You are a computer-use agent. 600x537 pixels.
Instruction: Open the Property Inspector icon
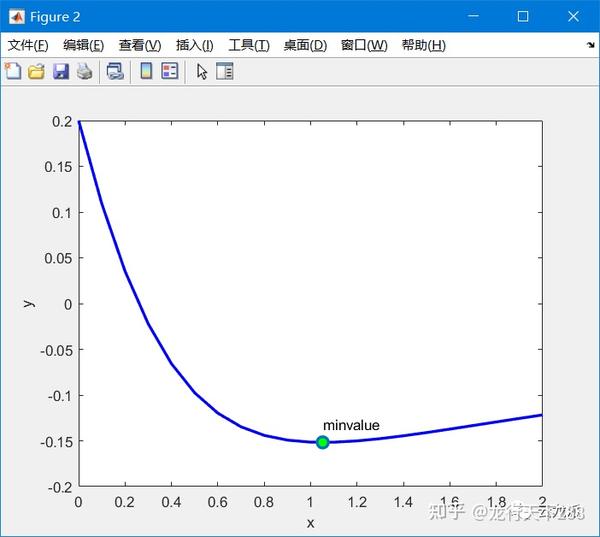(x=225, y=71)
